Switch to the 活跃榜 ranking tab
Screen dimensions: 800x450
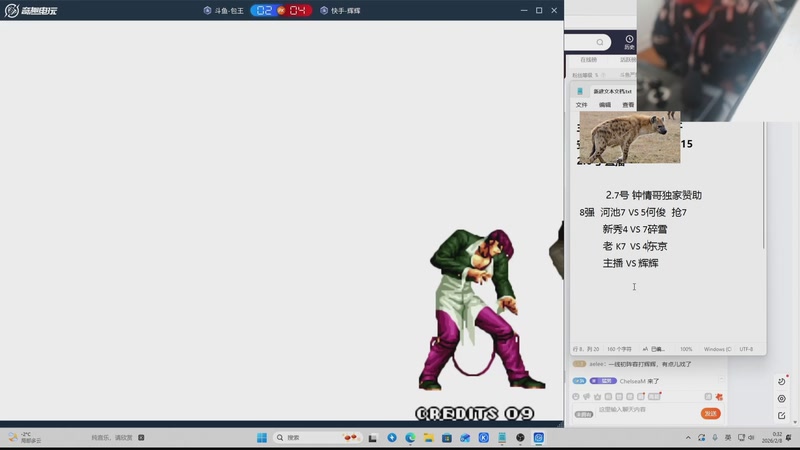click(x=628, y=60)
